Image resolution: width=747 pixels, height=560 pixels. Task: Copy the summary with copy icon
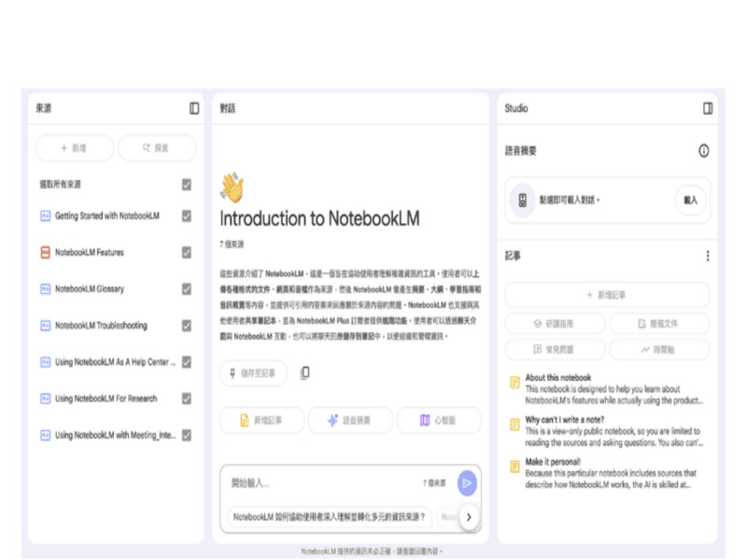click(x=305, y=372)
